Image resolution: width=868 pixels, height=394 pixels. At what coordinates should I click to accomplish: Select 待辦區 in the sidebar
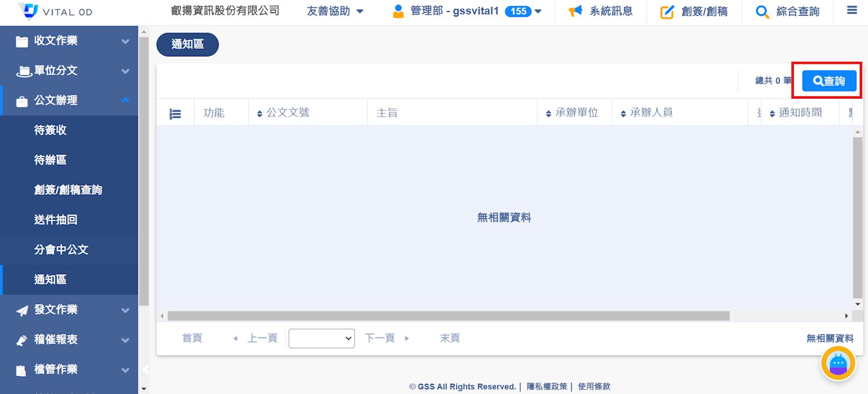point(50,160)
